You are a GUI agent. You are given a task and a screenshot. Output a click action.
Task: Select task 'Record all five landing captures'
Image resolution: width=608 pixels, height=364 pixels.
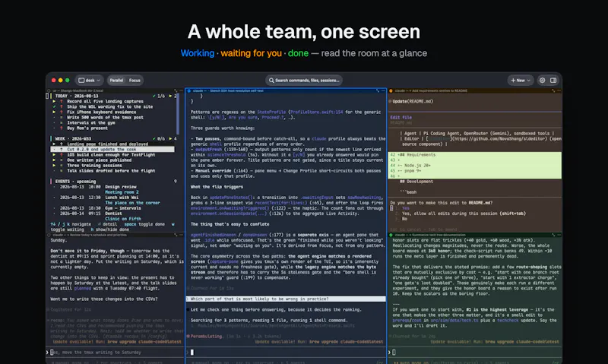(x=105, y=101)
